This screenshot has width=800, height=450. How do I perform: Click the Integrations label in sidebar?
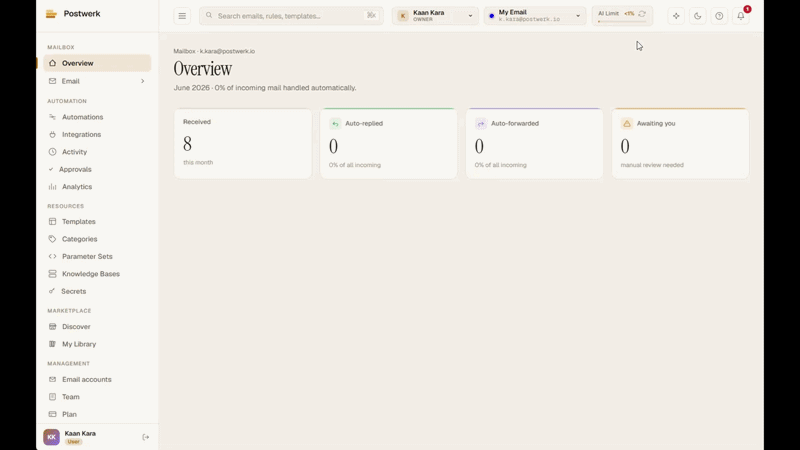coord(82,135)
